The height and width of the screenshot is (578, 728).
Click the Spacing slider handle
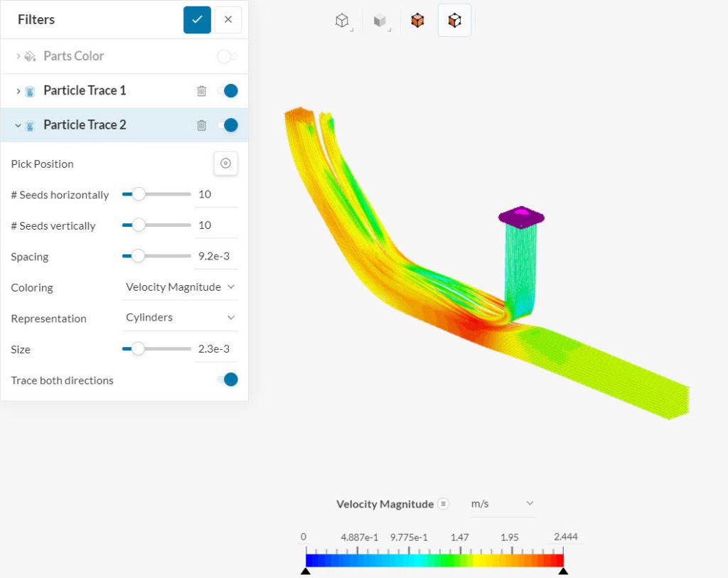pyautogui.click(x=138, y=257)
